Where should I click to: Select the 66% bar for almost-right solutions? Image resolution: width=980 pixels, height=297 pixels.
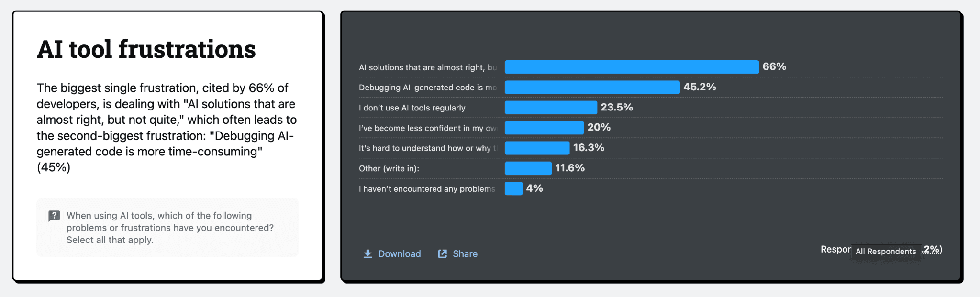632,67
